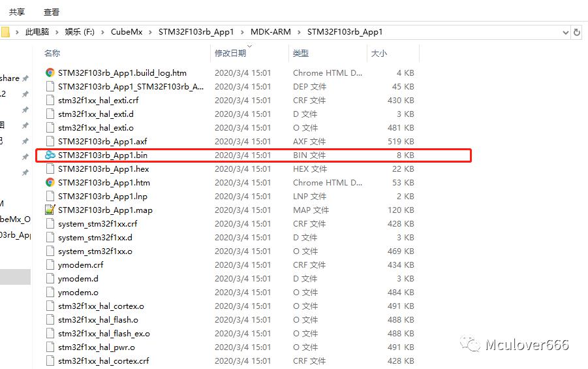Click file icon of STM32F103rb_App1.lnp
588x369 pixels.
pos(50,196)
